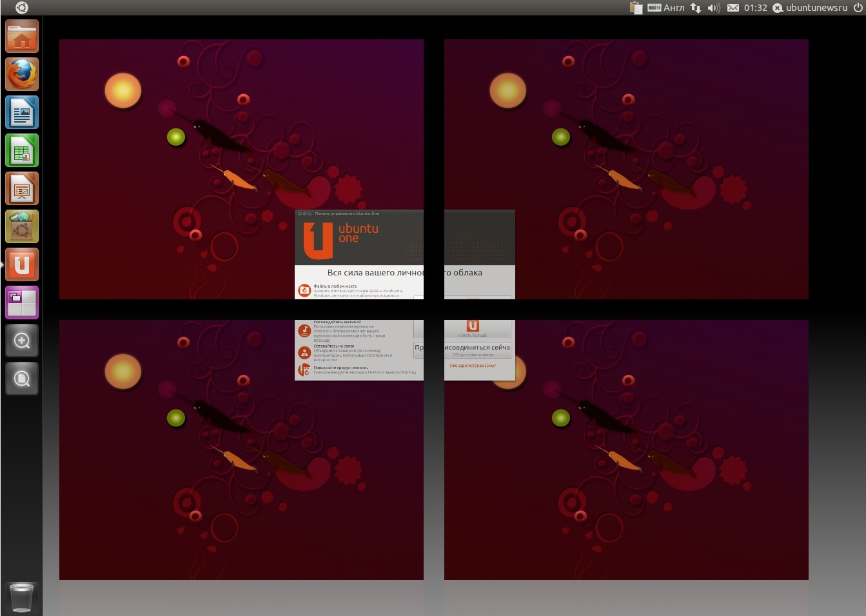Click the large Ubuntu One logo

click(318, 241)
